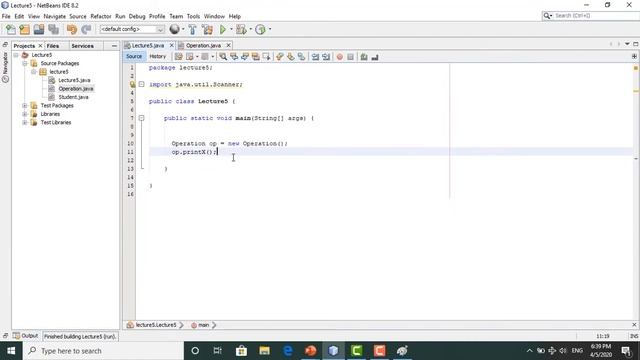
Task: Open the File menu
Action: tap(6, 16)
